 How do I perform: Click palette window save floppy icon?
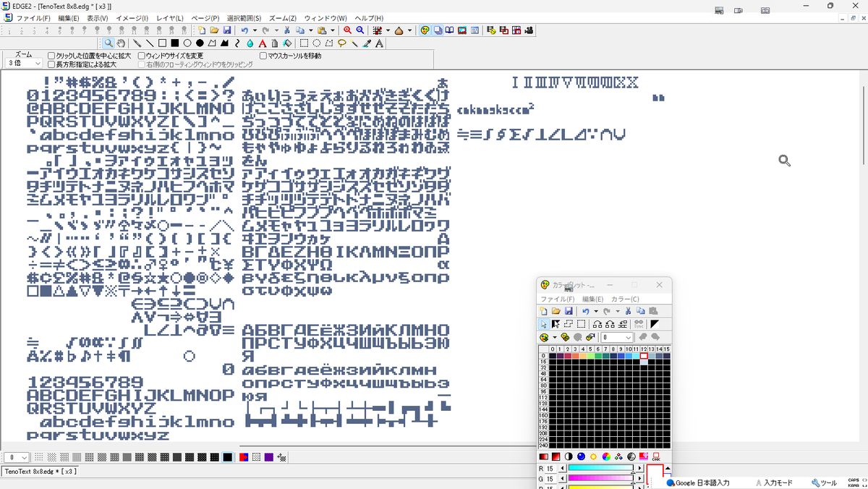coord(569,311)
